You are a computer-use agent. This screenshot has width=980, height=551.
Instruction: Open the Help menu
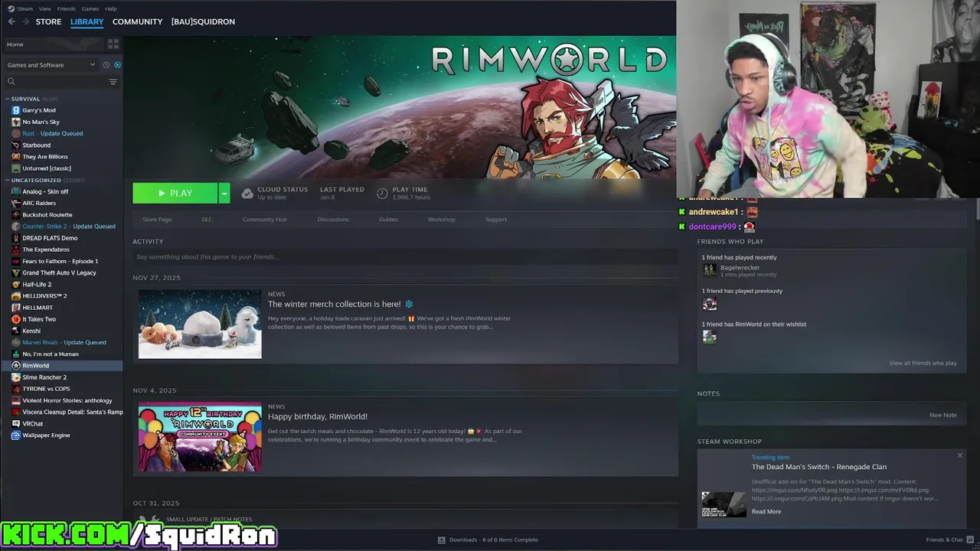coord(111,8)
